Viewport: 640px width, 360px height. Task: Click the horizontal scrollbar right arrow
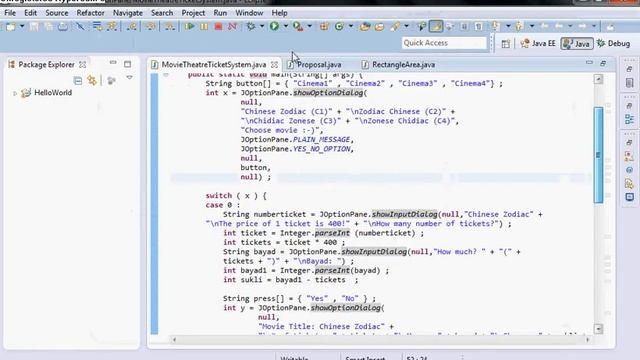(x=587, y=340)
